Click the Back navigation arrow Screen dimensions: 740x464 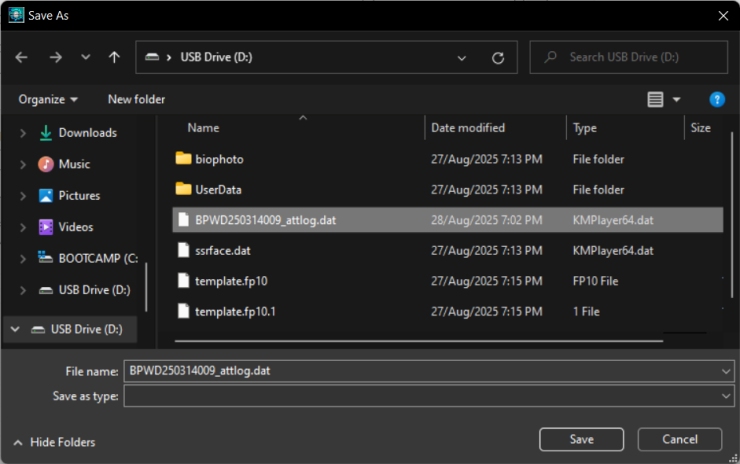pos(22,58)
